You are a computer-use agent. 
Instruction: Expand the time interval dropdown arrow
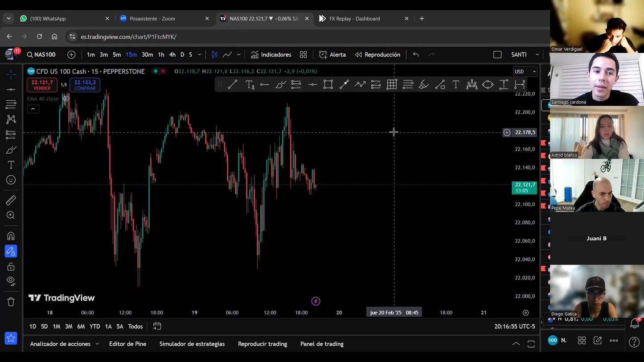click(199, 55)
